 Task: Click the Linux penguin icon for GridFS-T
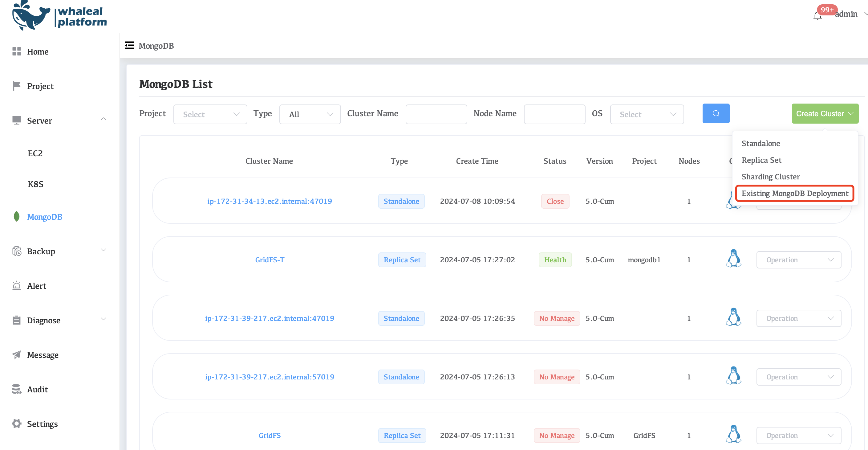[x=734, y=259]
